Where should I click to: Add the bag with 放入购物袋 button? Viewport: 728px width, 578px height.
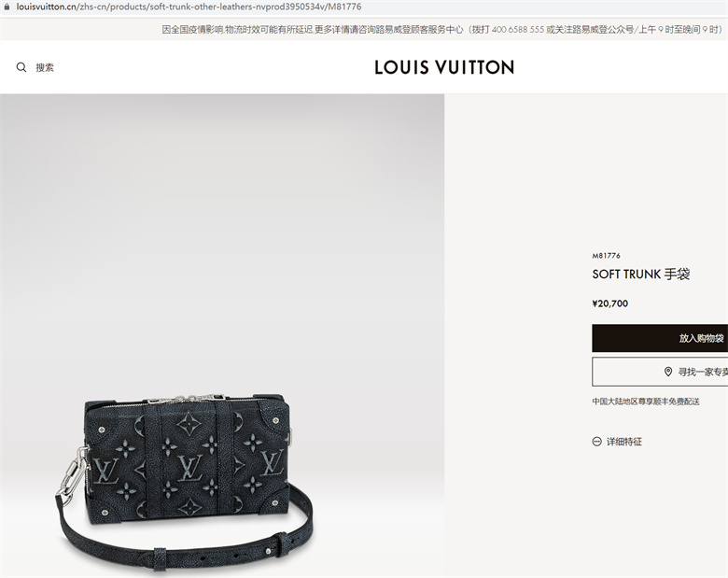[x=660, y=338]
